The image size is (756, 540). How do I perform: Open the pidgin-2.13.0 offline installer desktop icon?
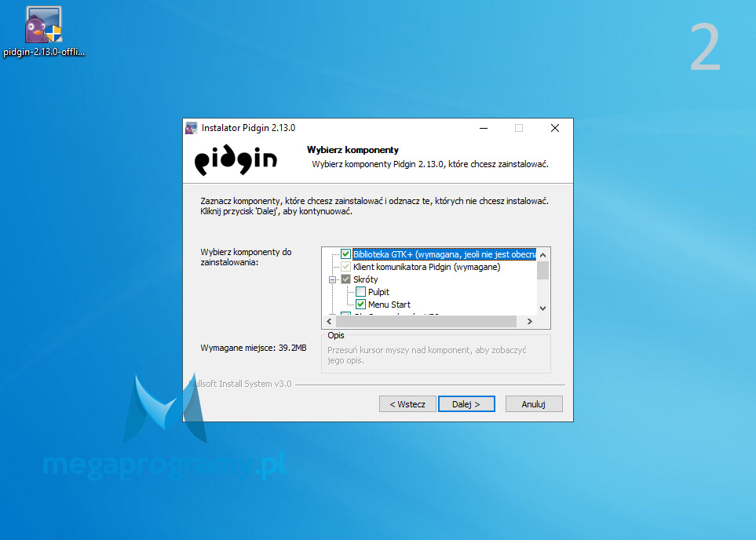43,32
